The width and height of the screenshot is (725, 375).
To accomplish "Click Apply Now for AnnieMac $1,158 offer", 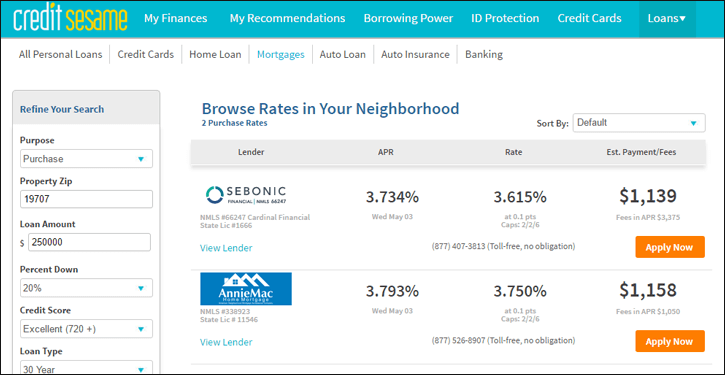I will pos(670,341).
